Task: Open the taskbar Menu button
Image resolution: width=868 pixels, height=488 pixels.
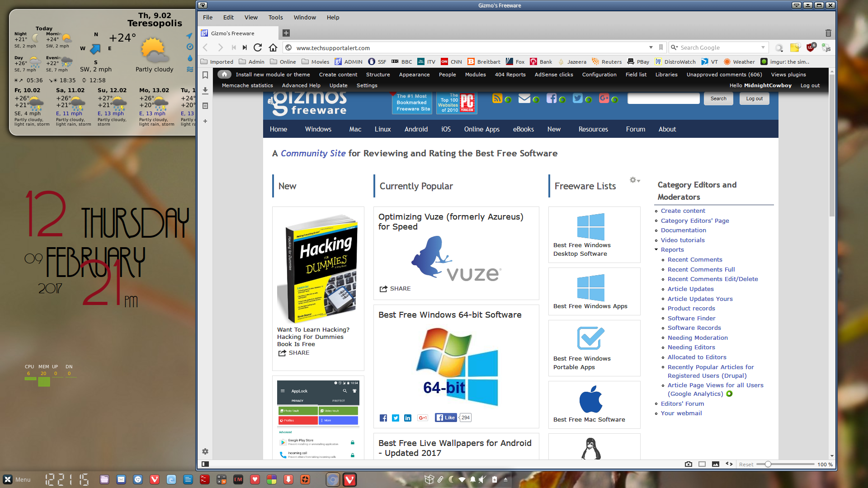Action: pos(17,479)
